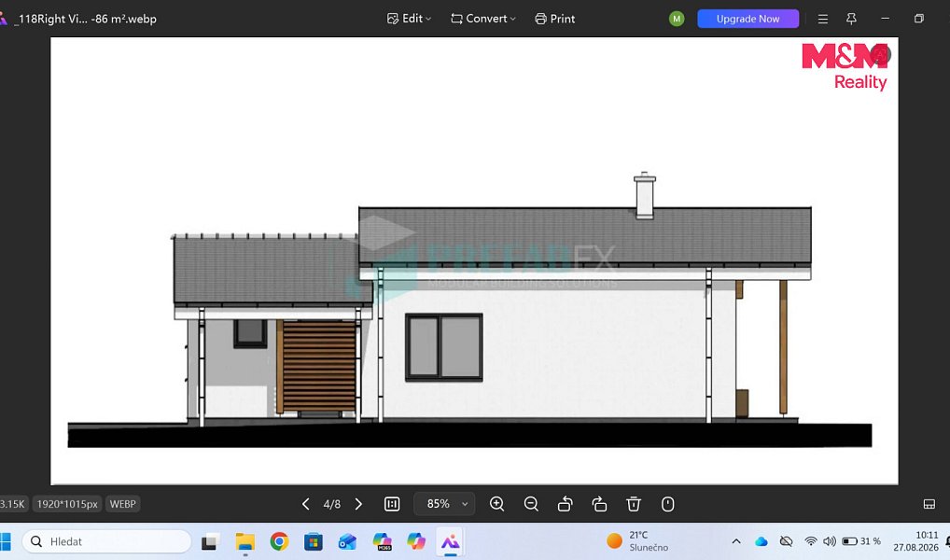Go to the previous image
The width and height of the screenshot is (950, 560).
click(306, 504)
